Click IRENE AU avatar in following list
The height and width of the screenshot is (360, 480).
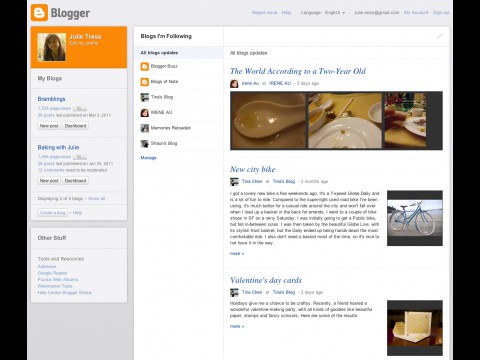[x=144, y=113]
